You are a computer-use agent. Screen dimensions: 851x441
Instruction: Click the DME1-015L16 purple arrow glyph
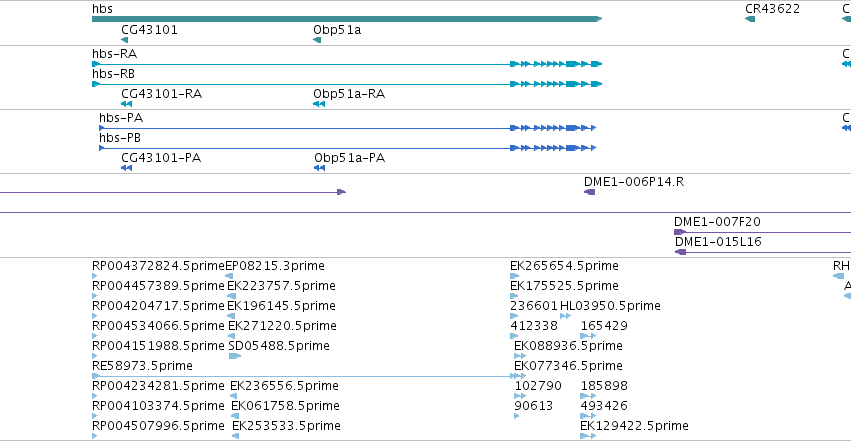[x=681, y=252]
